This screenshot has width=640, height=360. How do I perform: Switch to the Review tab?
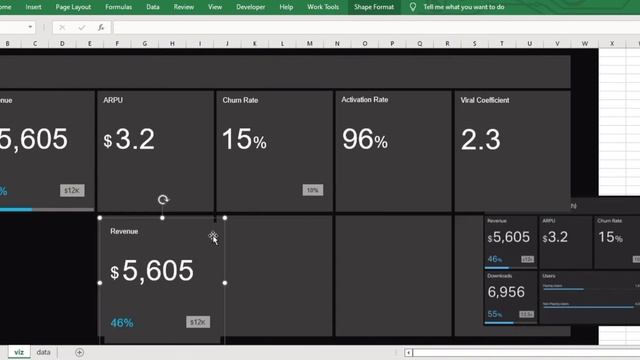(x=184, y=7)
